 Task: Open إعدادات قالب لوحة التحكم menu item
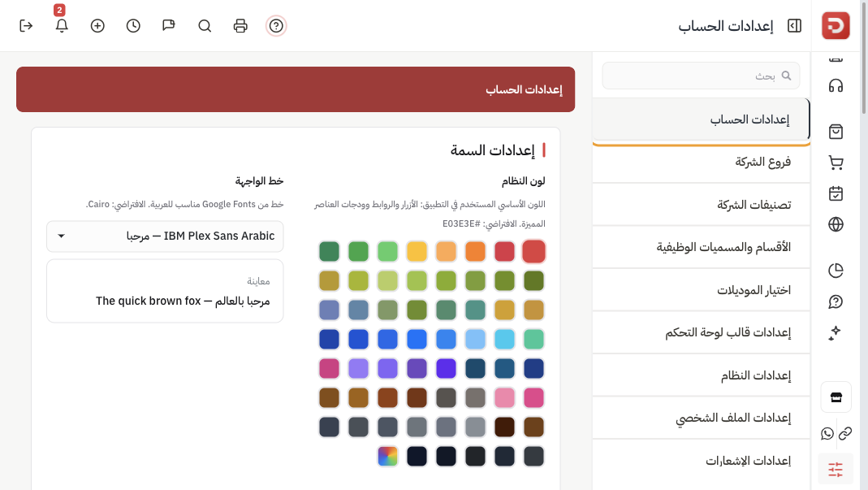(x=701, y=332)
